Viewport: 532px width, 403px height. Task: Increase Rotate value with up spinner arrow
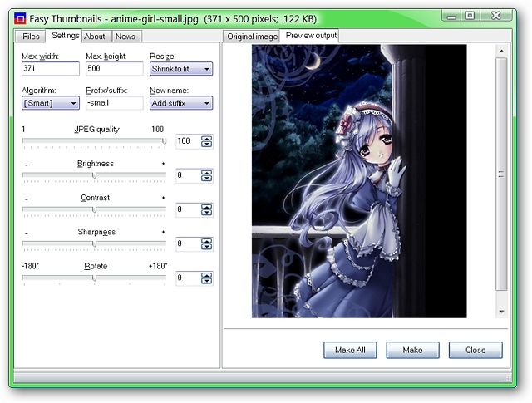[x=207, y=275]
